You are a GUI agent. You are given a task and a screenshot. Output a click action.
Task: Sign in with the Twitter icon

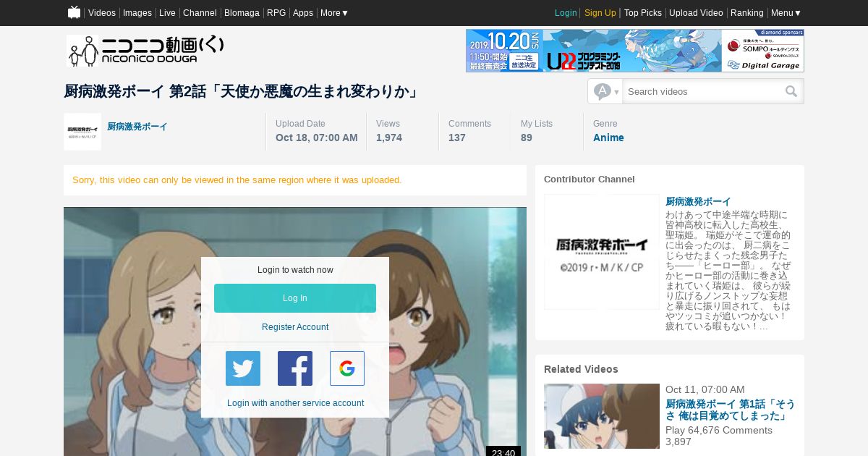(243, 368)
